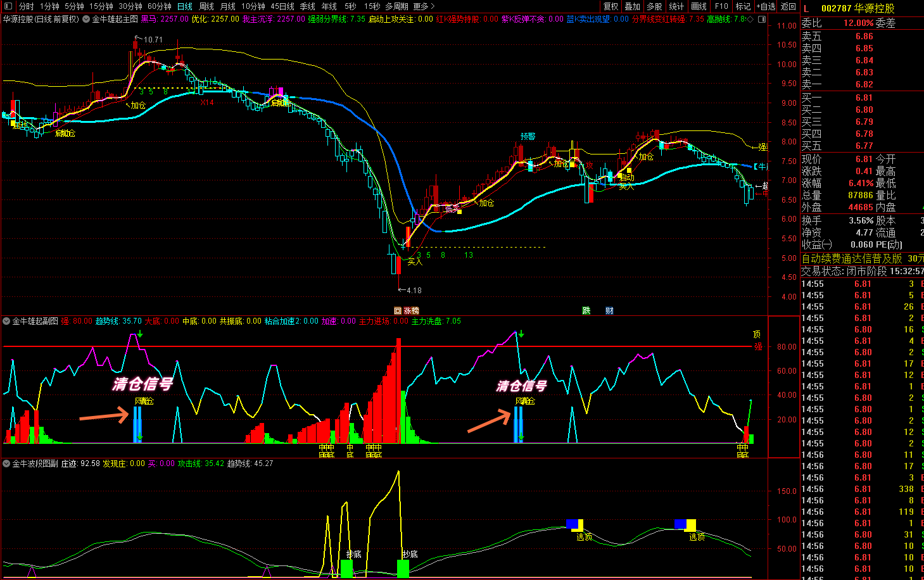Toggle 叠加 overlay mode
The image size is (924, 580).
pos(632,6)
